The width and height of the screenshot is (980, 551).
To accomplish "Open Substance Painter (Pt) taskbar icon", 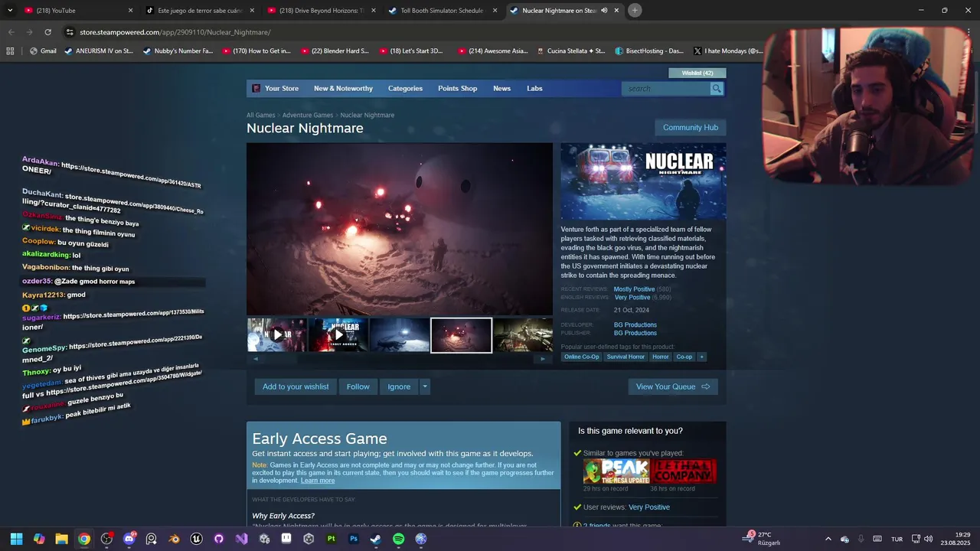I will [331, 539].
